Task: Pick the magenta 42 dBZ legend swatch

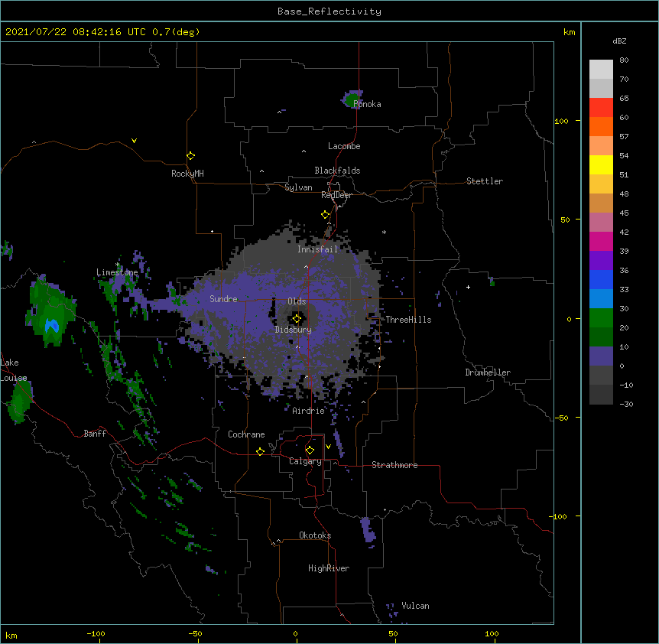Action: tap(601, 241)
